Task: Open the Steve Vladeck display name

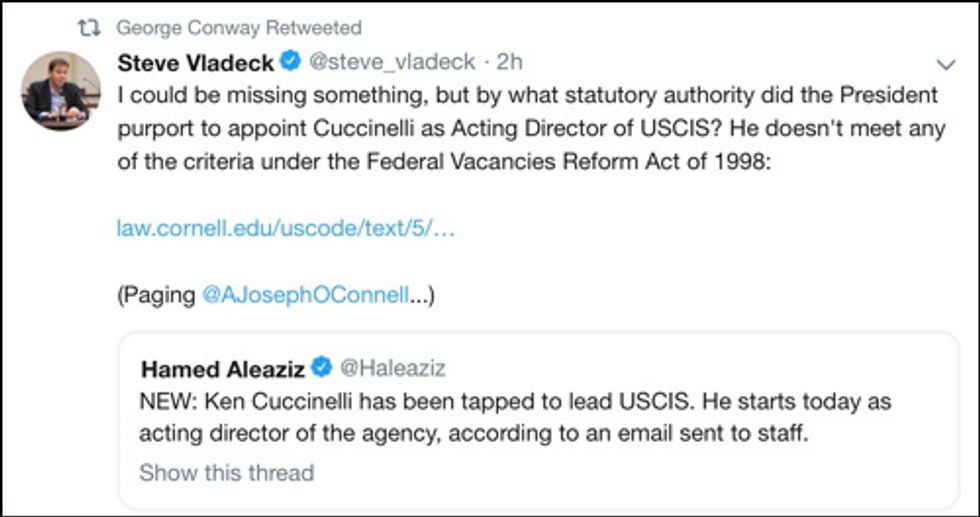Action: point(196,62)
